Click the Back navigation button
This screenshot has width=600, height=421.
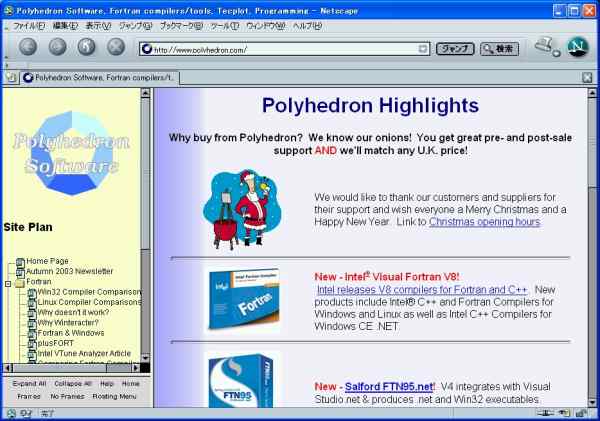pos(27,47)
